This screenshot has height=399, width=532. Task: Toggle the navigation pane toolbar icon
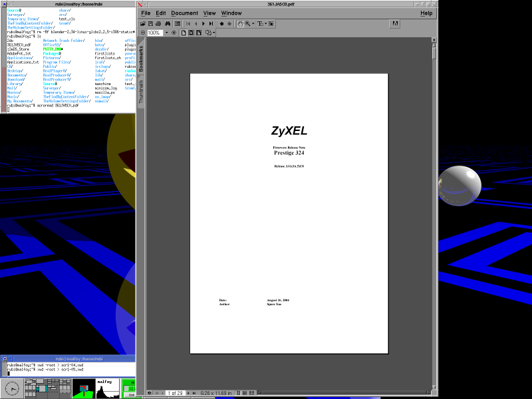pos(178,24)
